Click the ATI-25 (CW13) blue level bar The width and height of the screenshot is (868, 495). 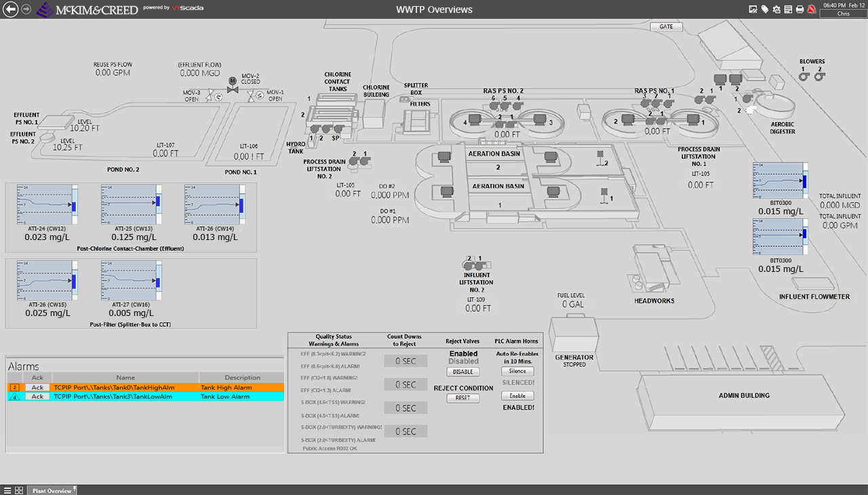pos(158,201)
